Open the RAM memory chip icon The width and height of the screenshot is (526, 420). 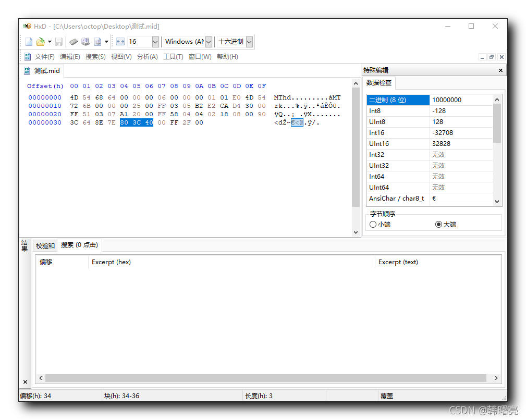pos(74,42)
